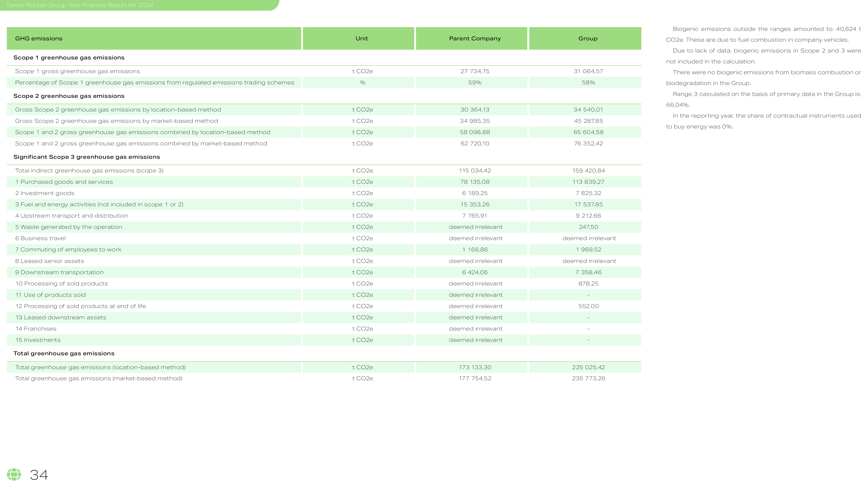
Task: Select the value 247,50
Action: (x=588, y=227)
